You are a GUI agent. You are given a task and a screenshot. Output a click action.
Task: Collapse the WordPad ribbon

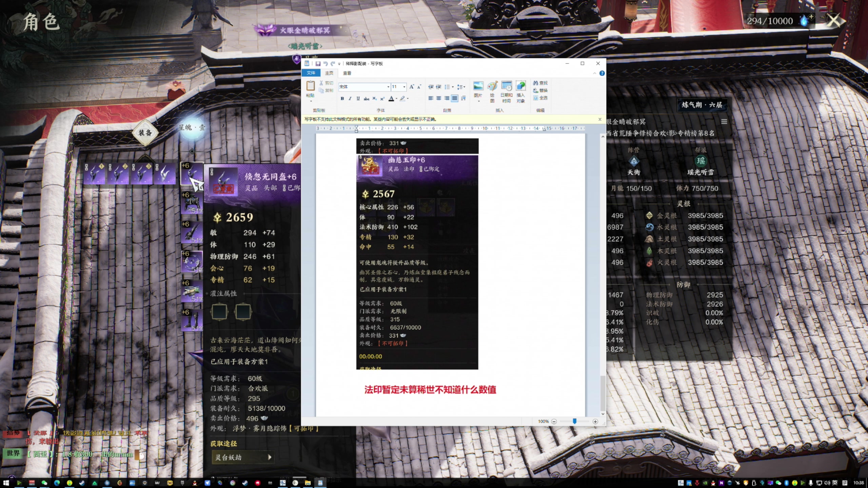pyautogui.click(x=594, y=73)
